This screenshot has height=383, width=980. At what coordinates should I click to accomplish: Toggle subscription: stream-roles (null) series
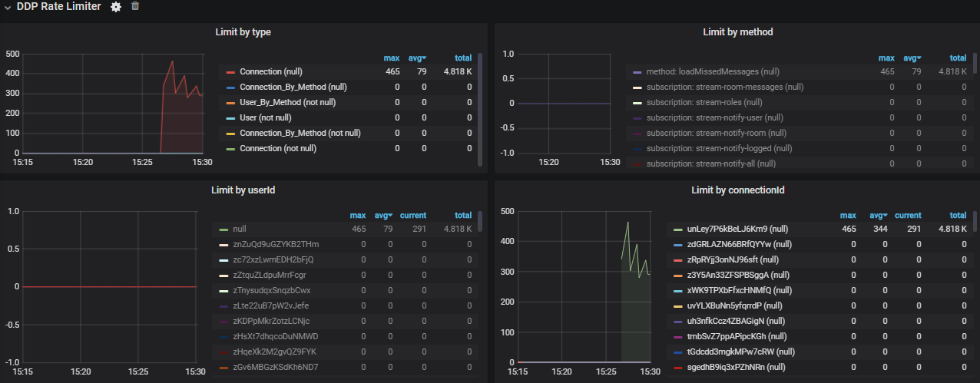point(704,102)
